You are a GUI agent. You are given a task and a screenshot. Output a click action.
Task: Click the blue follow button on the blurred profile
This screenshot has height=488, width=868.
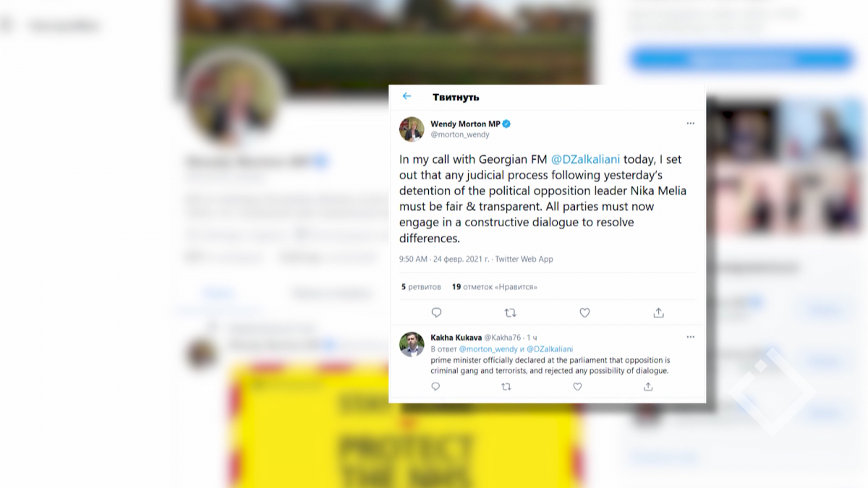[x=741, y=59]
